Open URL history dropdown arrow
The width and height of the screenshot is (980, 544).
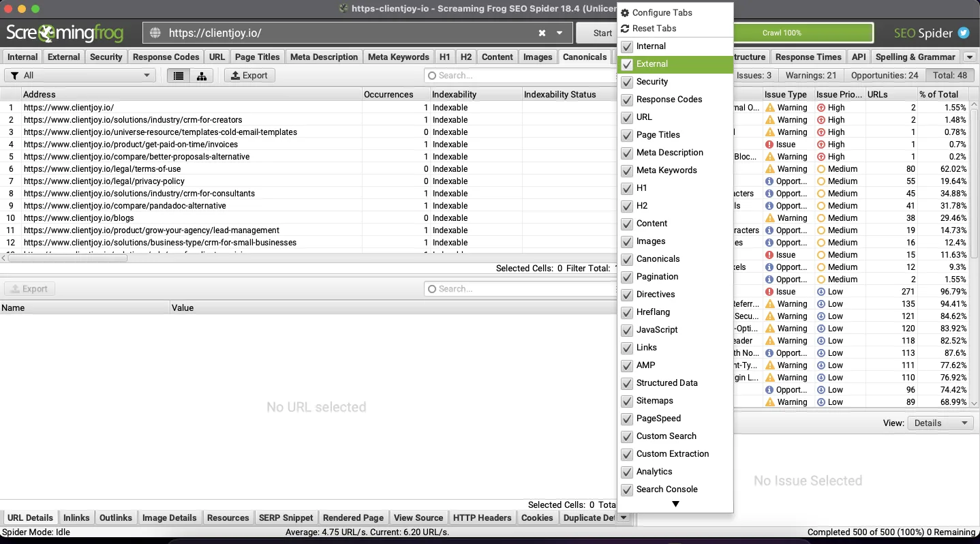[560, 33]
